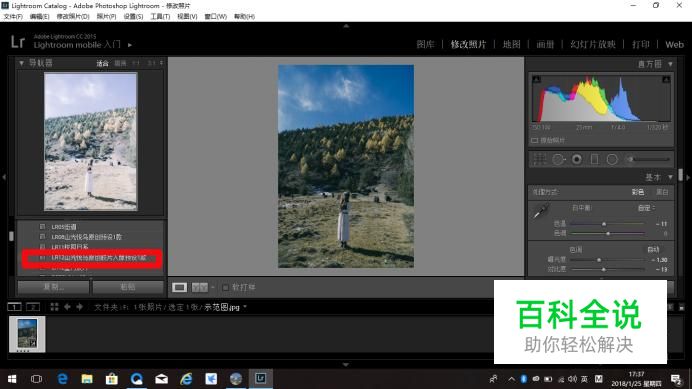The height and width of the screenshot is (389, 692).
Task: Open Grid view icon in filmstrip bar
Action: point(54,306)
